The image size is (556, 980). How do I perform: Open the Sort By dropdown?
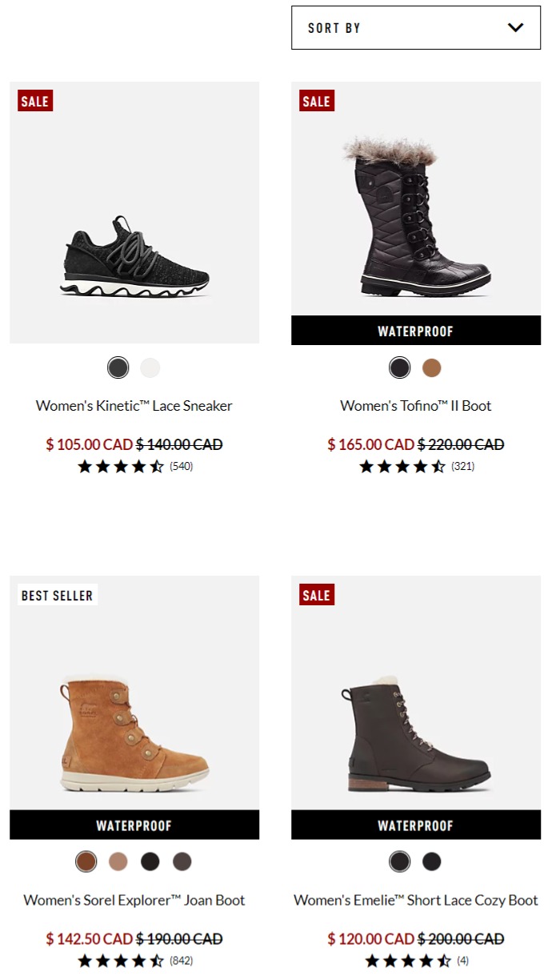pyautogui.click(x=416, y=28)
